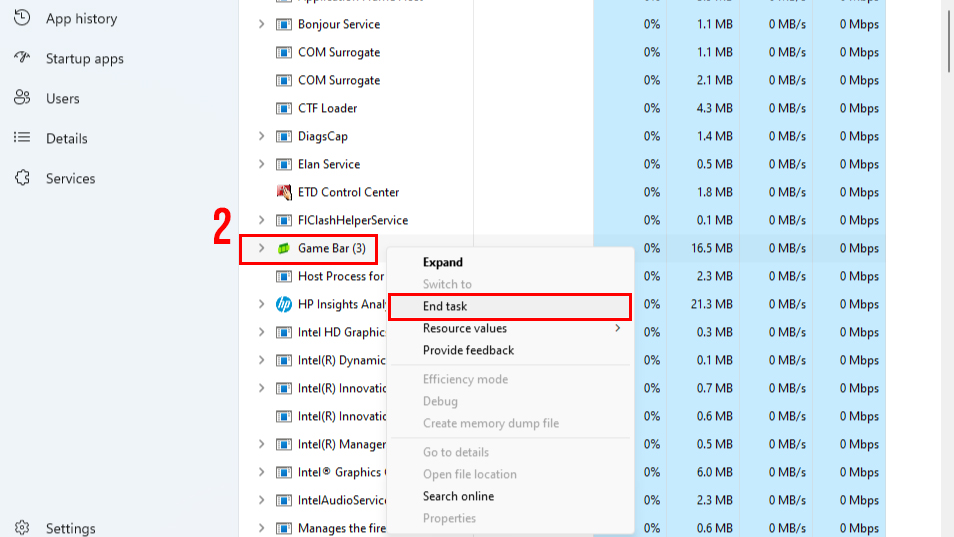This screenshot has width=954, height=537.
Task: Expand the DiagsCap process group
Action: [261, 136]
